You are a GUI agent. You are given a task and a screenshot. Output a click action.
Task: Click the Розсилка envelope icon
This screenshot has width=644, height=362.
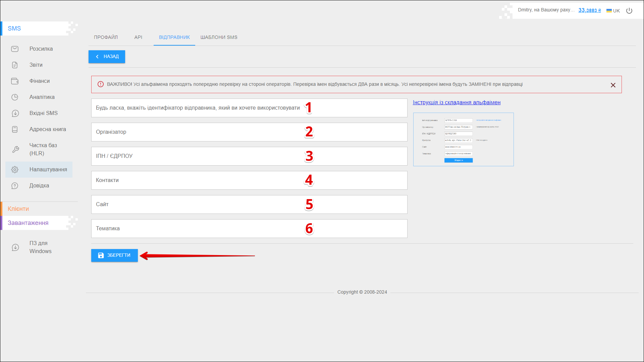coord(15,49)
